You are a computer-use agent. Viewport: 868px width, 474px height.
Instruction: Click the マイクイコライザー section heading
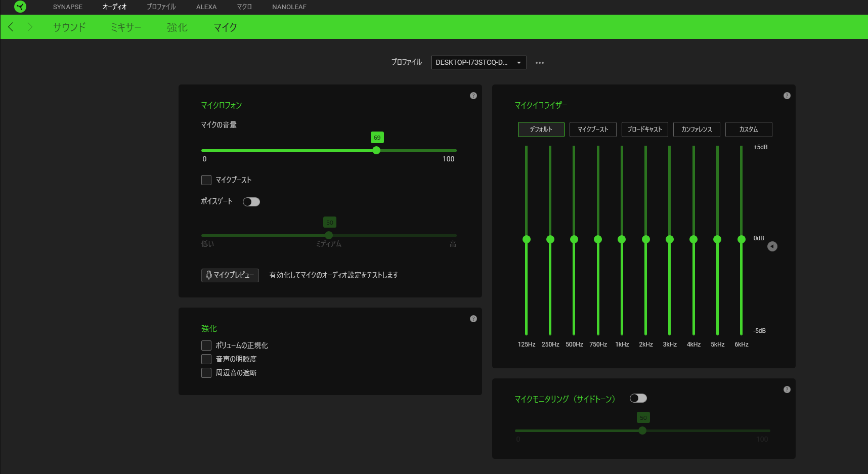541,105
